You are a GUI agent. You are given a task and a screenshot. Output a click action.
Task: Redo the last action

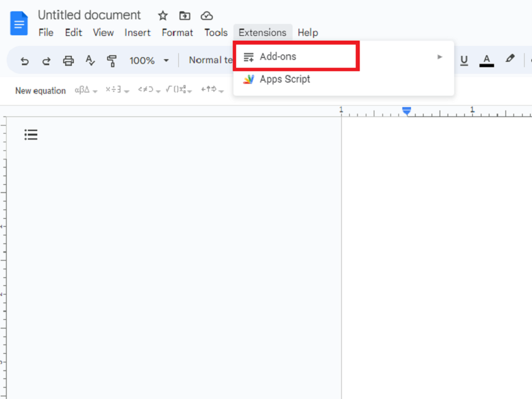pos(47,61)
